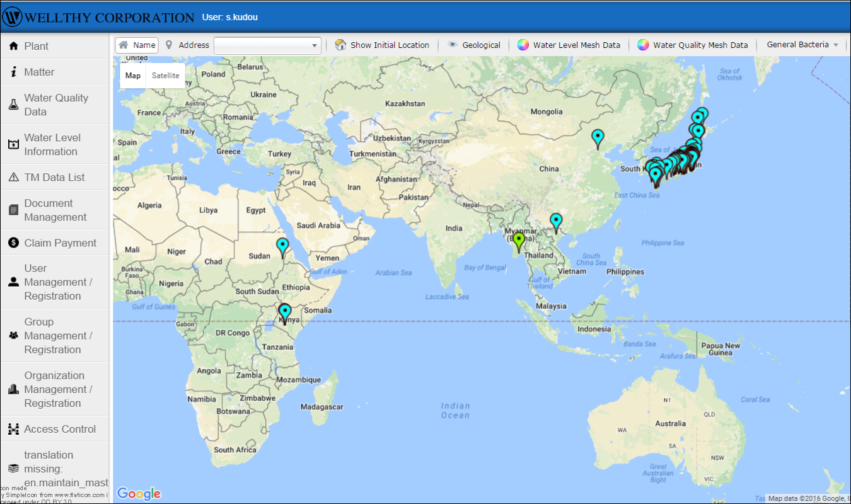Click the Address location pin icon
851x504 pixels.
coord(168,45)
